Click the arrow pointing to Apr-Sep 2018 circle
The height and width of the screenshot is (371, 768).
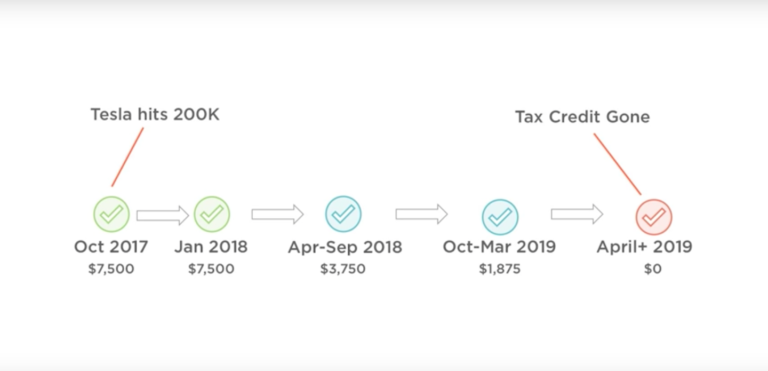[278, 214]
